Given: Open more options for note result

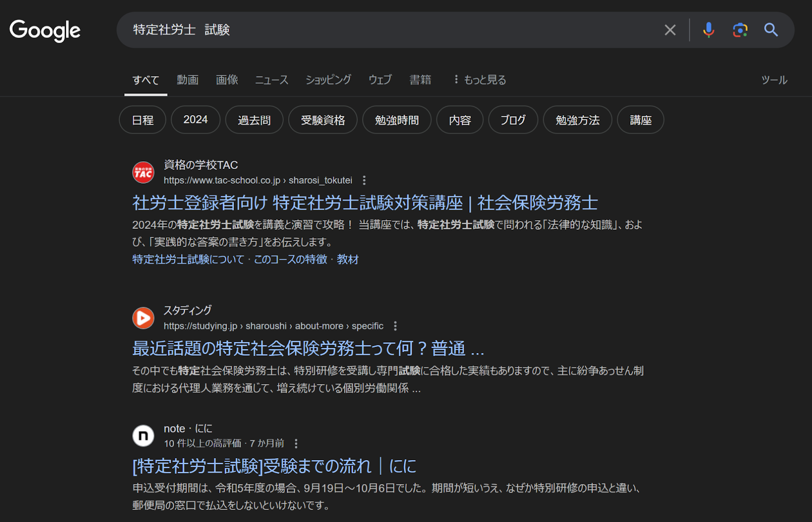Looking at the screenshot, I should 296,443.
